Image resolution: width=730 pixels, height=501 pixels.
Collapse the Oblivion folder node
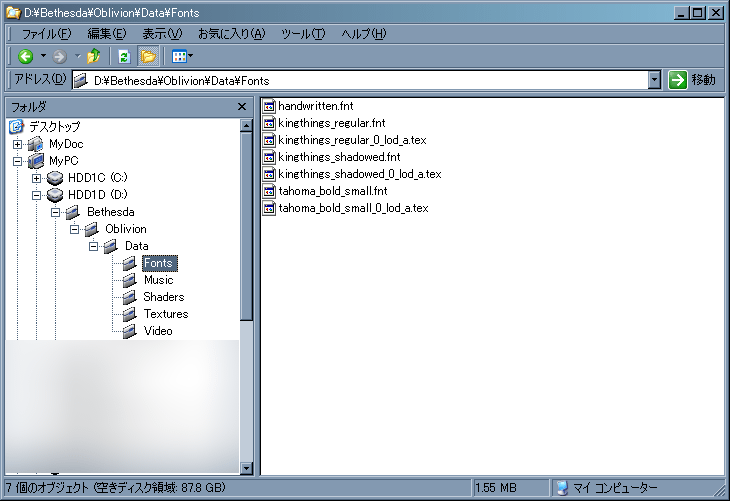(x=74, y=229)
